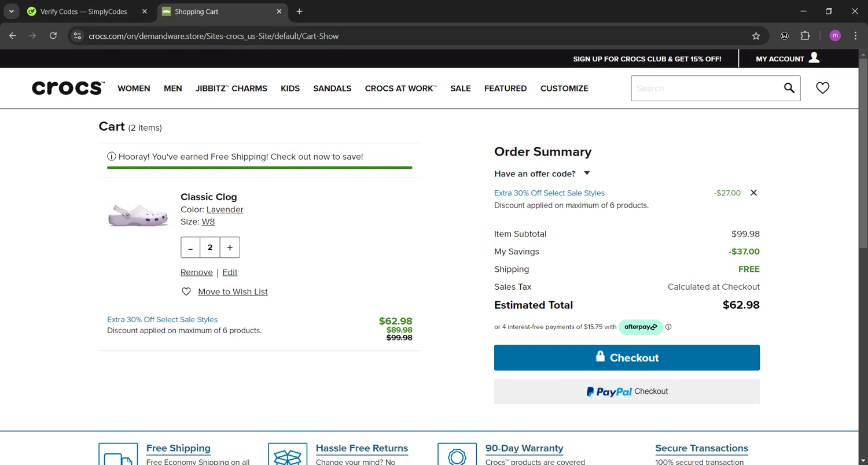Open the Secure Transactions link

pyautogui.click(x=701, y=448)
